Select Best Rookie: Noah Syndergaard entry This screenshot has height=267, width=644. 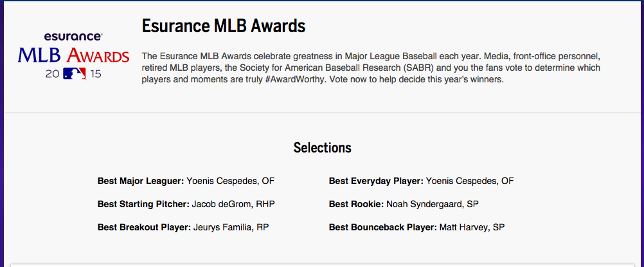tap(404, 204)
